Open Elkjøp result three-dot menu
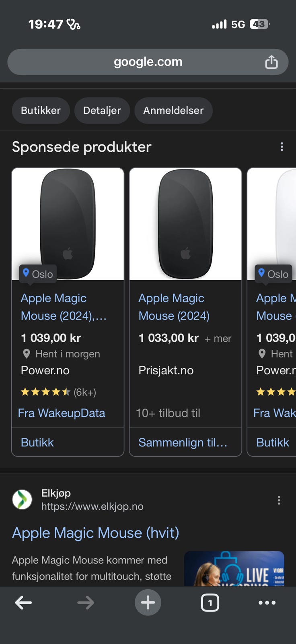The image size is (296, 644). 279,500
